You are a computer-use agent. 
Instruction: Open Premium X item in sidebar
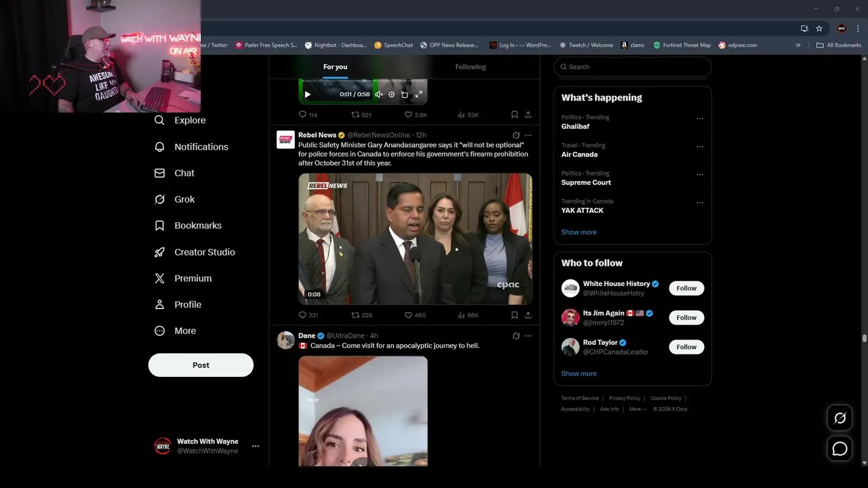(183, 279)
